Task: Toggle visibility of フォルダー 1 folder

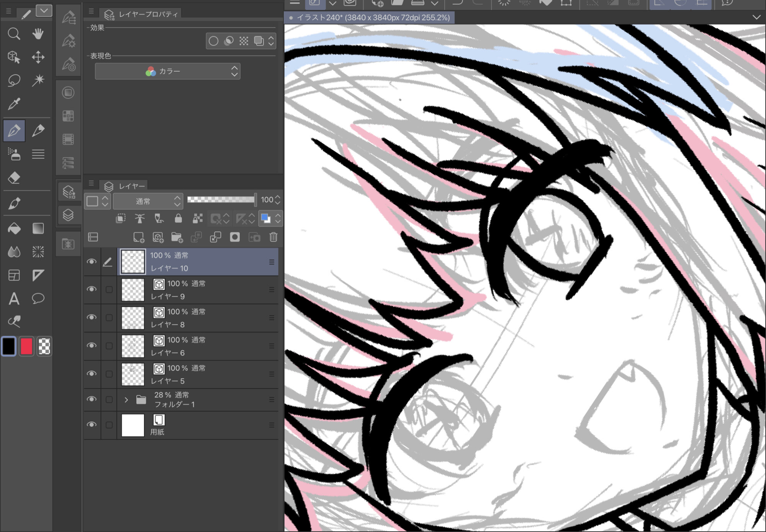Action: point(92,399)
